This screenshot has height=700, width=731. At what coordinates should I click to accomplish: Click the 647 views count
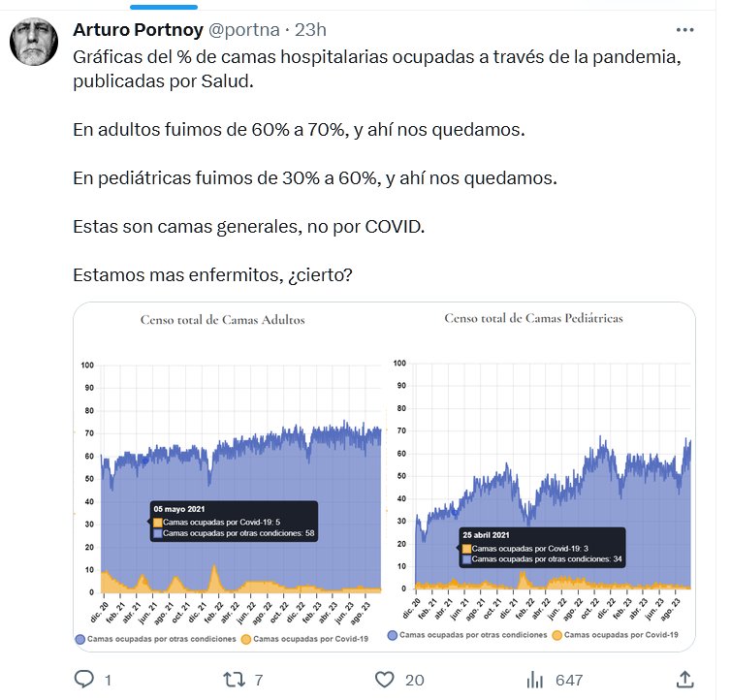click(x=568, y=680)
